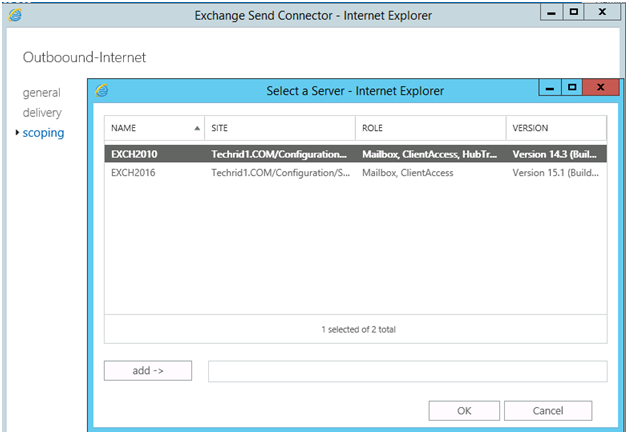Close the Exchange Send Connector window
The width and height of the screenshot is (628, 434).
click(602, 12)
